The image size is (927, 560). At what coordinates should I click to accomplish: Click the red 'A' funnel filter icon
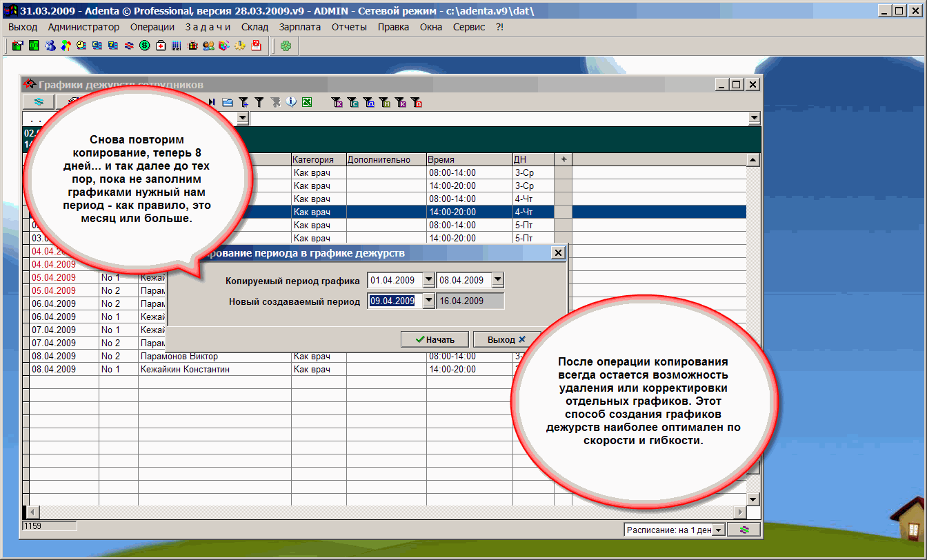click(416, 102)
